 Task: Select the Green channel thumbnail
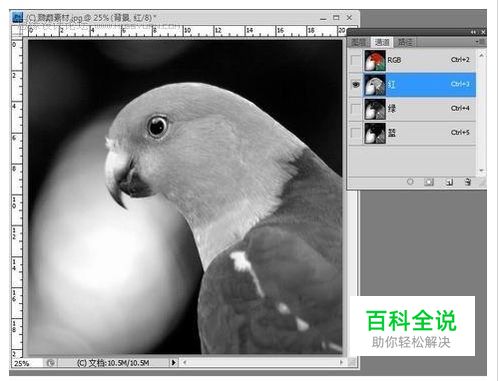pos(375,109)
